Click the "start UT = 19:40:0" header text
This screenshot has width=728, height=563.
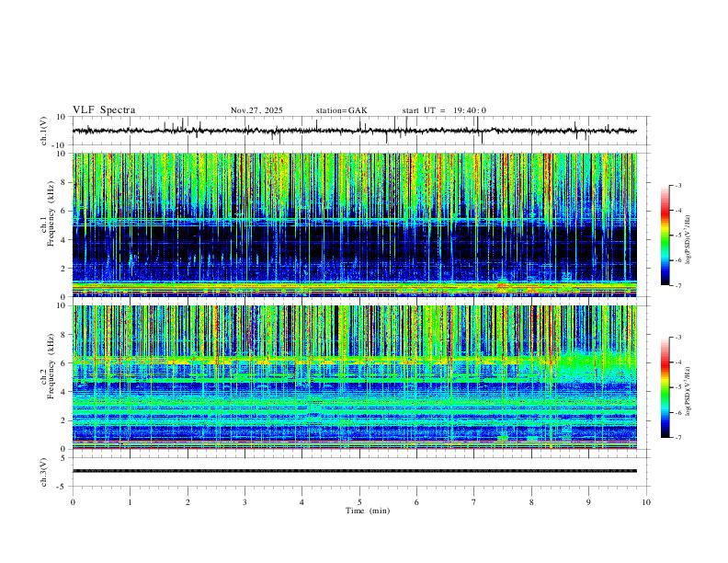(x=444, y=110)
